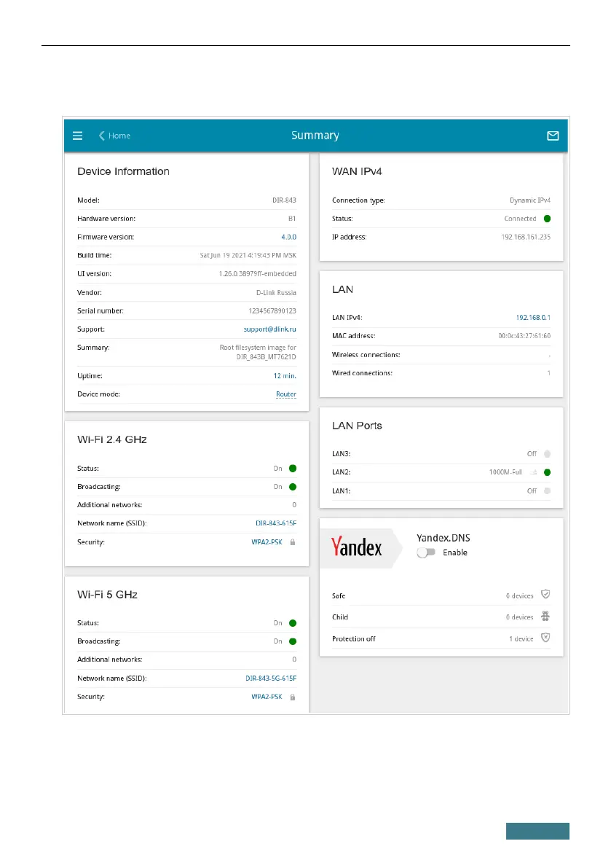Click the Wi-Fi 5 GHz Status green indicator
The width and height of the screenshot is (611, 868).
click(293, 623)
